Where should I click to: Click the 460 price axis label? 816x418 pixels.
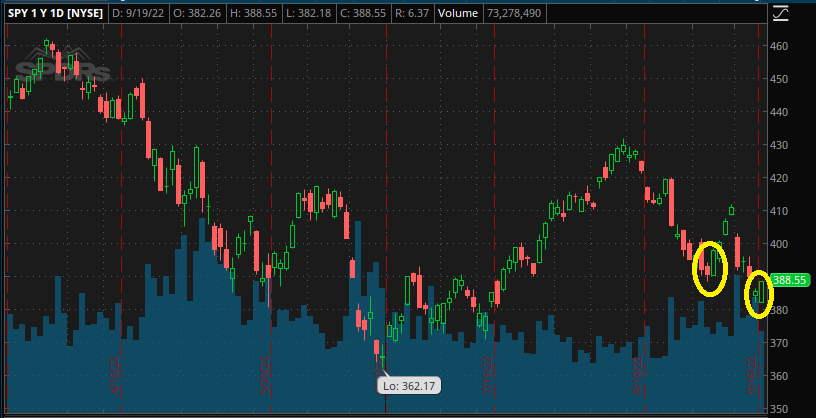pyautogui.click(x=780, y=46)
